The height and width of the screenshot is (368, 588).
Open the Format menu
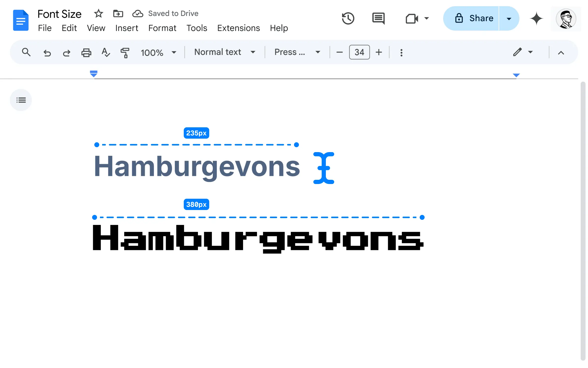tap(162, 28)
